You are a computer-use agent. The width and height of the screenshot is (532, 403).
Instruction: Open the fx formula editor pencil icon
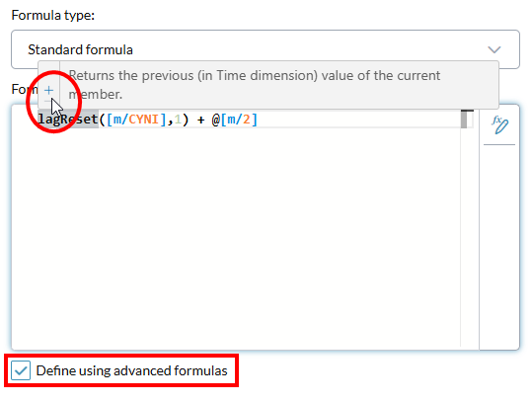click(499, 124)
